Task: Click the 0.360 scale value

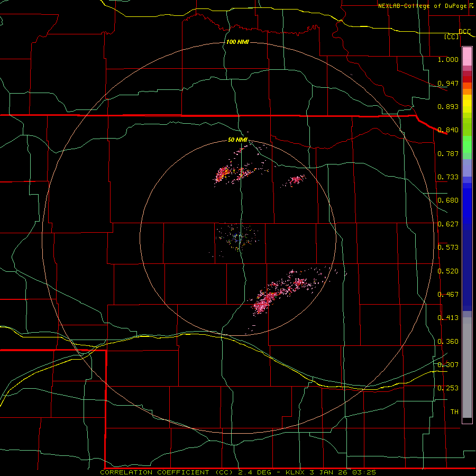Action: coord(448,342)
